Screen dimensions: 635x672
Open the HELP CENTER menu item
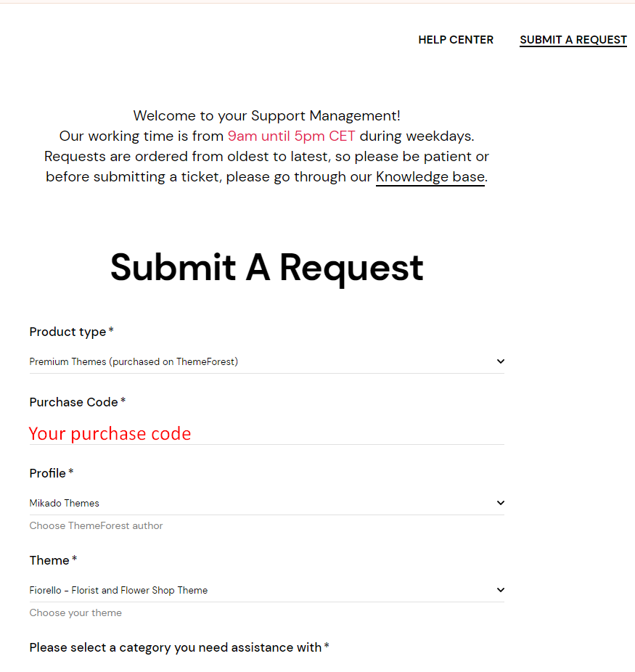point(456,40)
